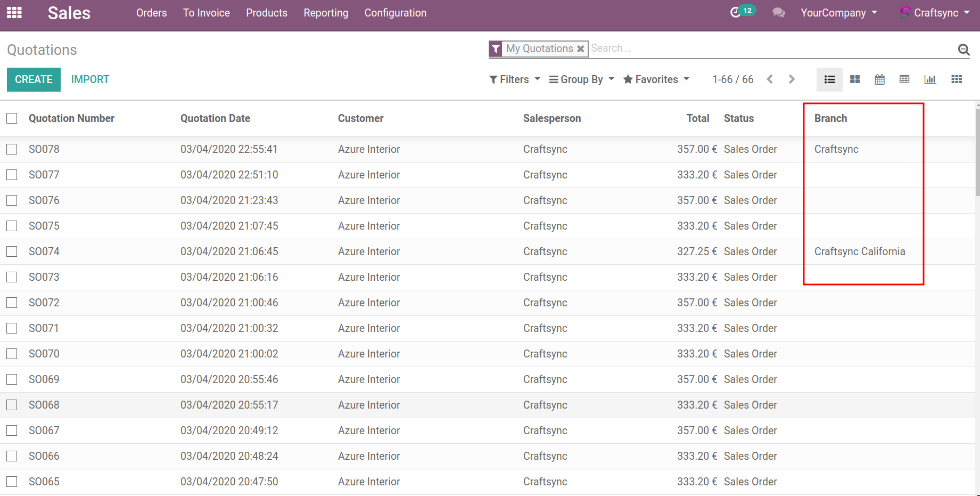The height and width of the screenshot is (496, 980).
Task: Open the conversations chat icon
Action: click(x=778, y=13)
